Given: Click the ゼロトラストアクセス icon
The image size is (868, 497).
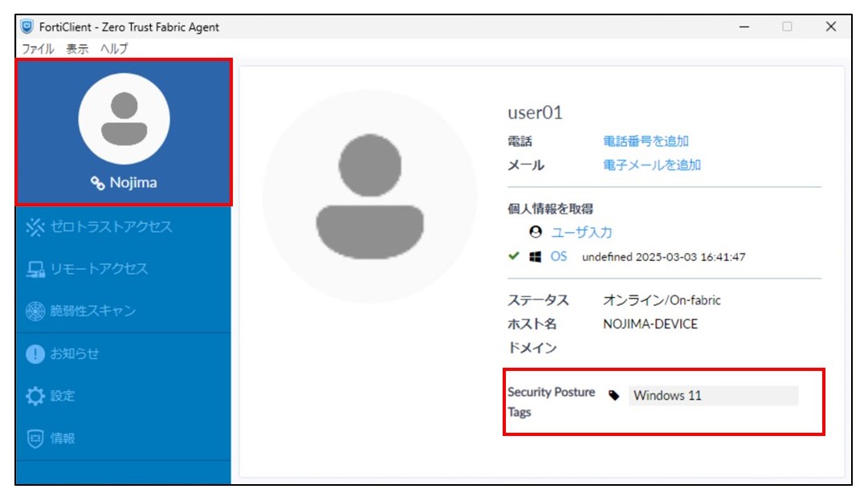Looking at the screenshot, I should pyautogui.click(x=35, y=227).
